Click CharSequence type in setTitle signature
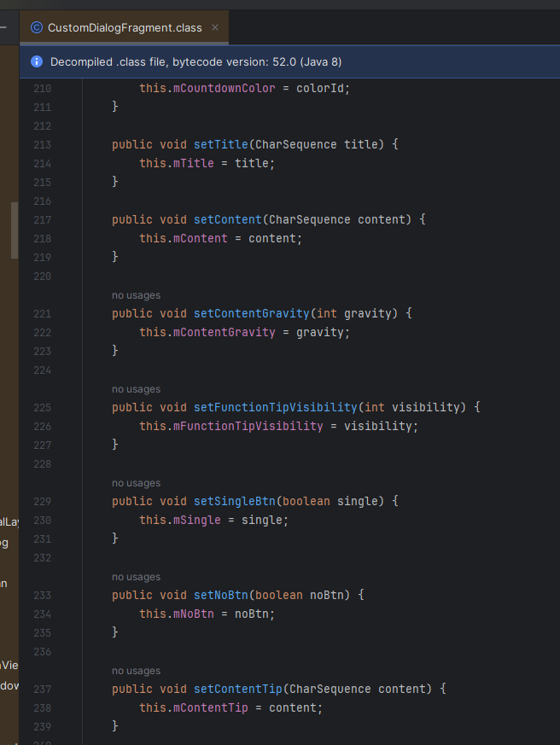This screenshot has width=560, height=745. [x=295, y=144]
